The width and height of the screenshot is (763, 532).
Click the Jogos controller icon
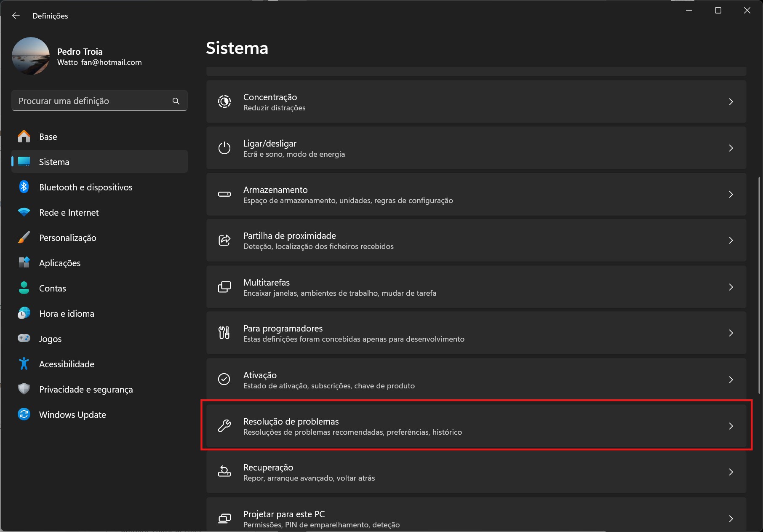pos(24,338)
